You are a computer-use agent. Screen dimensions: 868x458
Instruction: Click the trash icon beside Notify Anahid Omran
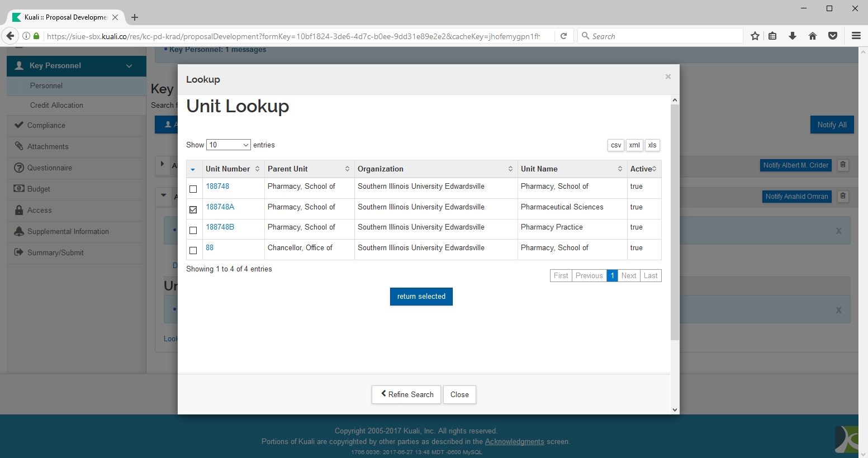point(843,197)
